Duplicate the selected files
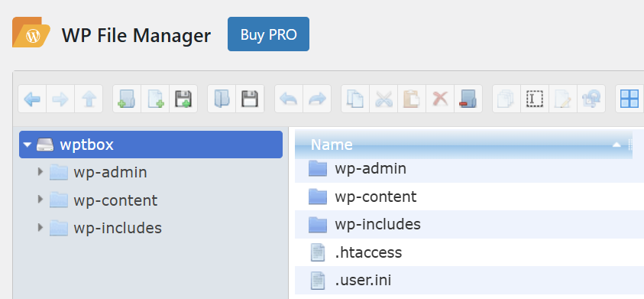This screenshot has height=299, width=644. pos(506,99)
